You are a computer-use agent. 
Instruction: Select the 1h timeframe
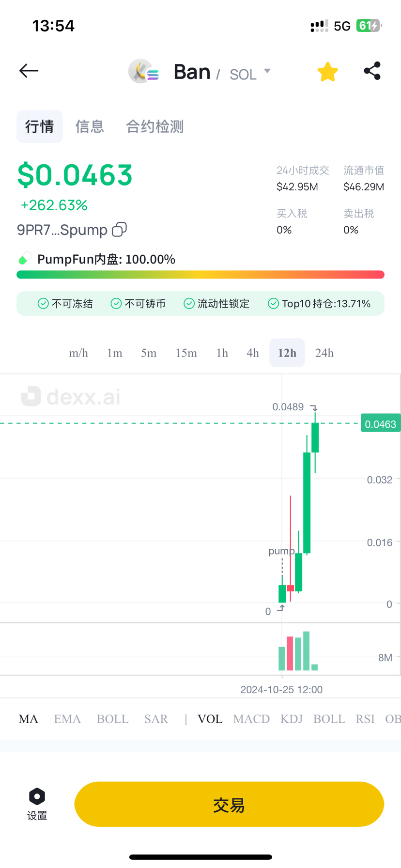pyautogui.click(x=222, y=353)
